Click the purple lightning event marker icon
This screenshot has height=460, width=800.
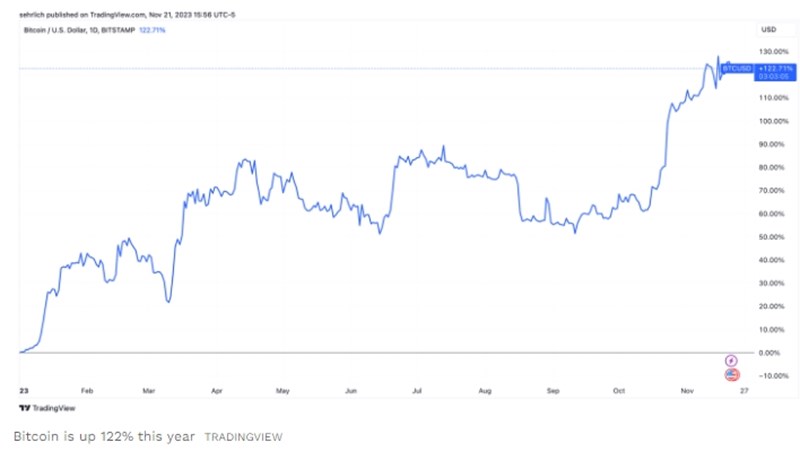point(731,360)
